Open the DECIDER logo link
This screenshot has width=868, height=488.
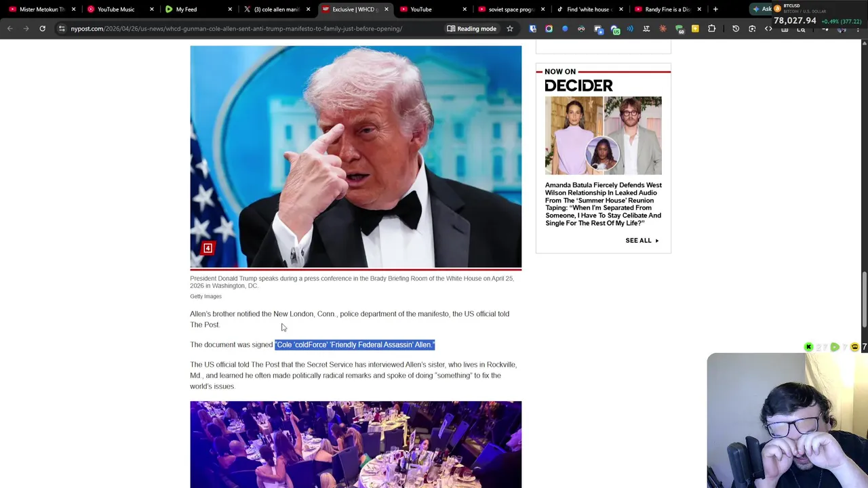point(578,85)
